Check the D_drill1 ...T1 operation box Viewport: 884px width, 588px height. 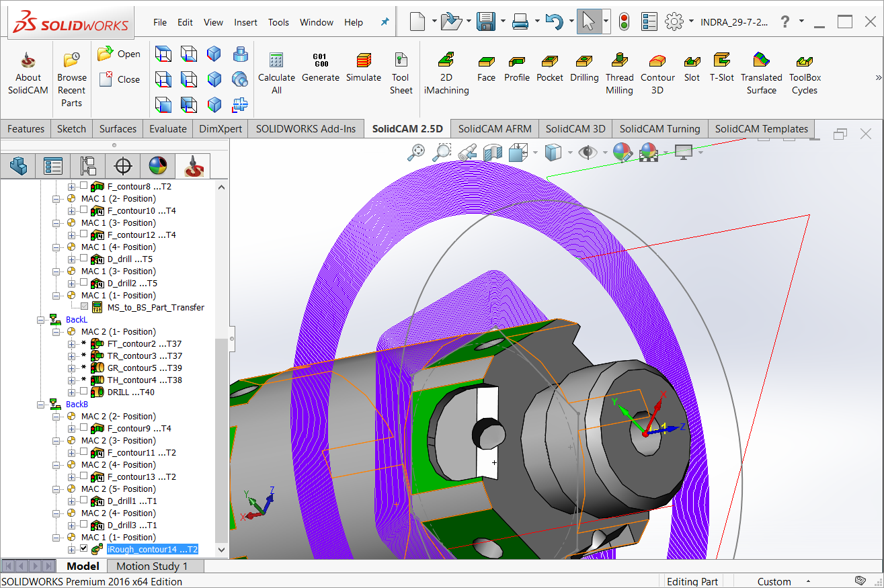pyautogui.click(x=83, y=501)
